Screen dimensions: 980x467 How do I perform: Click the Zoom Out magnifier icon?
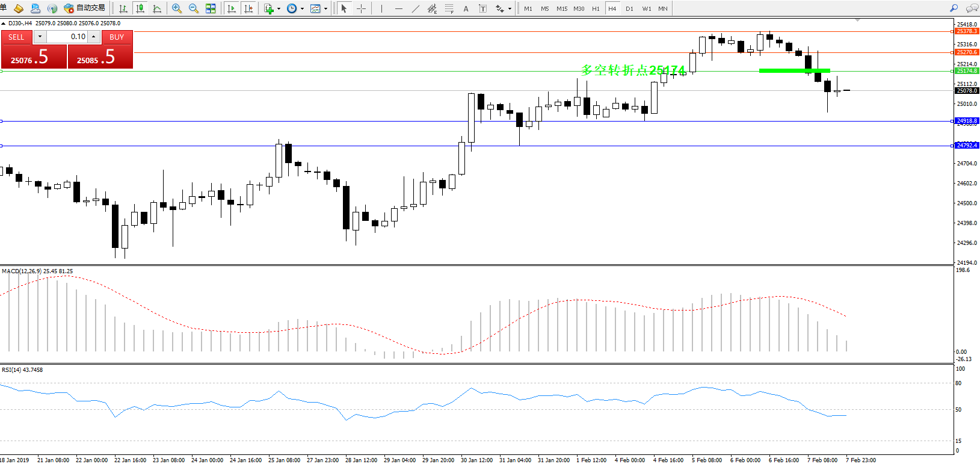click(193, 8)
